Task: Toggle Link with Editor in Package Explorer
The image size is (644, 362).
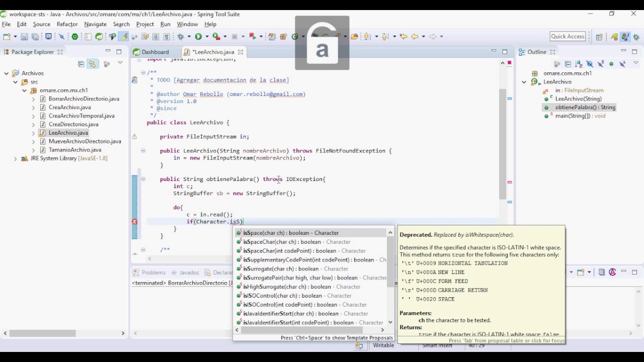Action: pyautogui.click(x=92, y=64)
